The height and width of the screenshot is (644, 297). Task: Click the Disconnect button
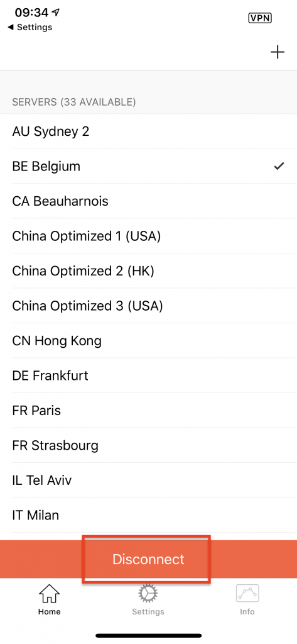[148, 559]
